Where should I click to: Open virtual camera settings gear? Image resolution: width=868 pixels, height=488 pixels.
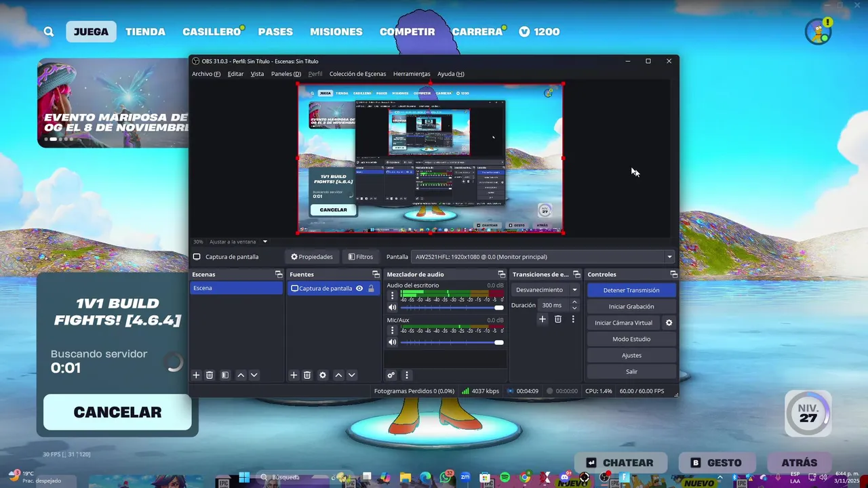[669, 323]
